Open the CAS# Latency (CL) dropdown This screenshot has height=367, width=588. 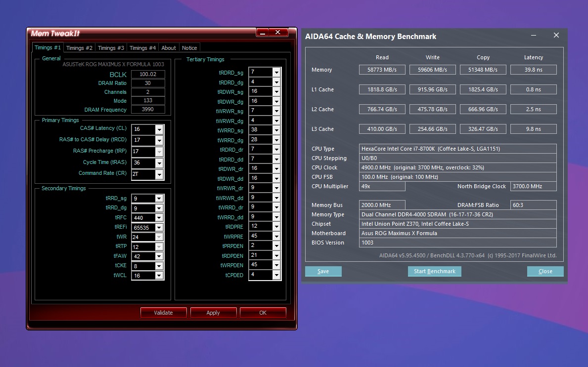159,129
